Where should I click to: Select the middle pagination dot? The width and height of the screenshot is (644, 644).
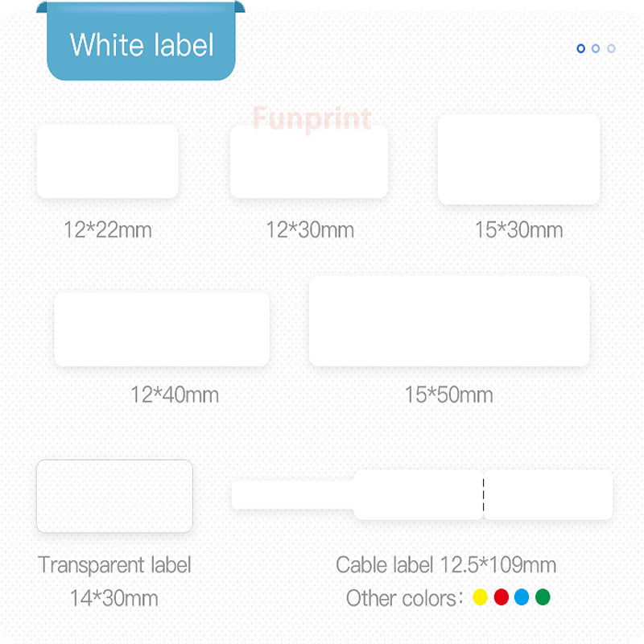(x=596, y=48)
